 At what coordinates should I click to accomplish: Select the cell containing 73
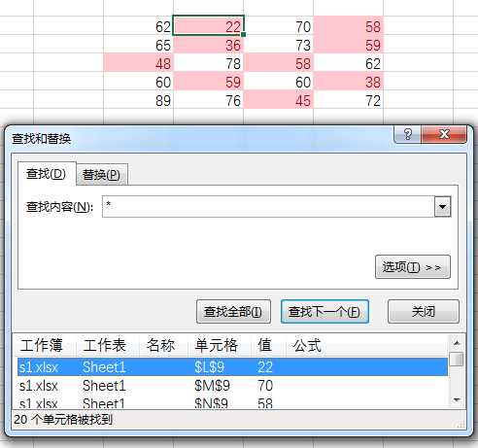(x=279, y=44)
